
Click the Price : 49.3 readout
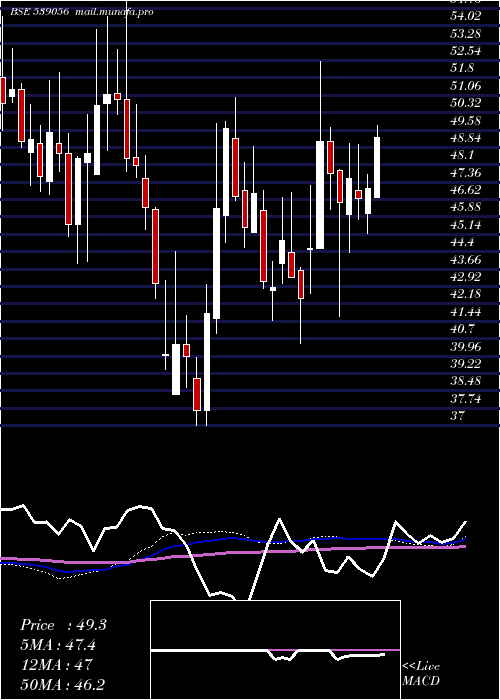[63, 625]
